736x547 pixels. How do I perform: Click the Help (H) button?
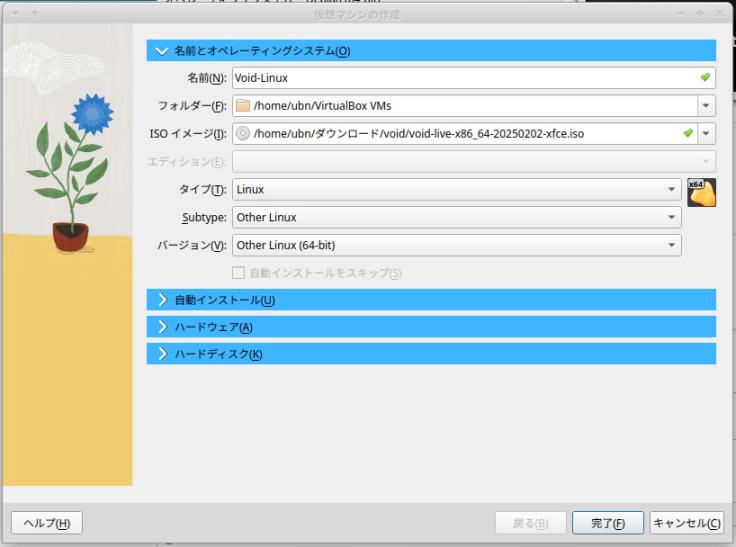pyautogui.click(x=47, y=523)
